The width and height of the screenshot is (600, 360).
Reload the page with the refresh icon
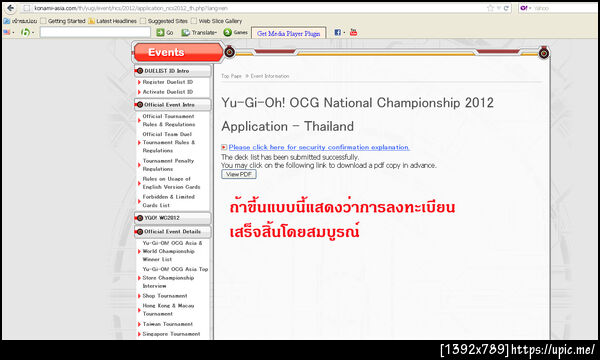(x=506, y=8)
